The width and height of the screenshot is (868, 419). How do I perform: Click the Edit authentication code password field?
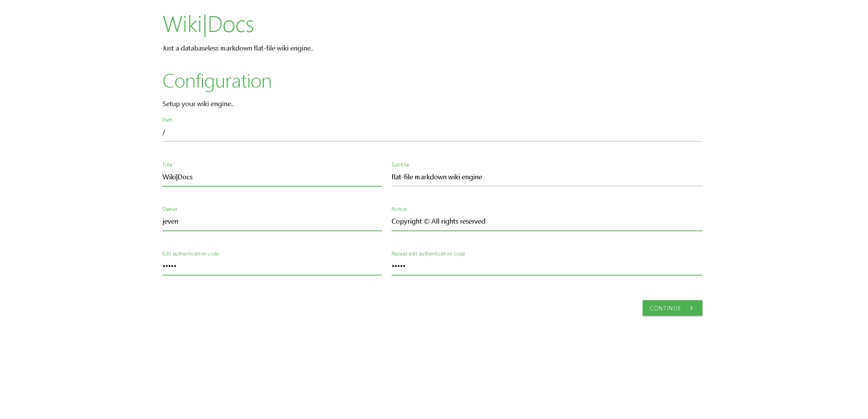(272, 266)
